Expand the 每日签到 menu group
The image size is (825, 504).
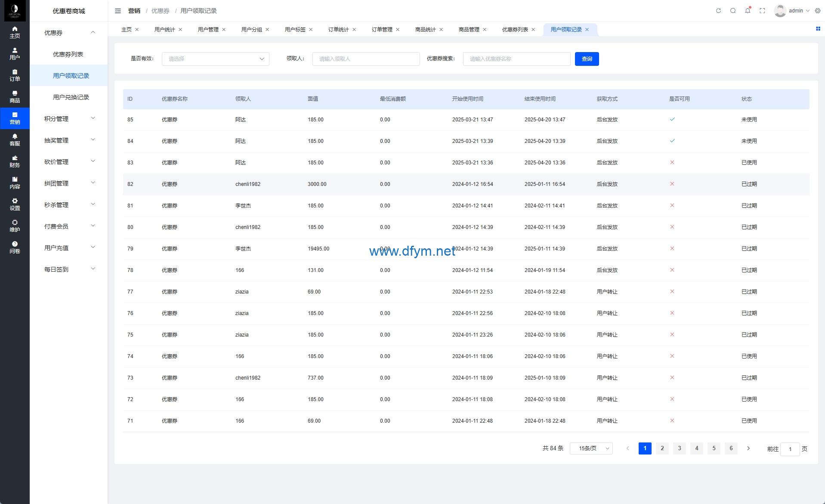pyautogui.click(x=69, y=269)
